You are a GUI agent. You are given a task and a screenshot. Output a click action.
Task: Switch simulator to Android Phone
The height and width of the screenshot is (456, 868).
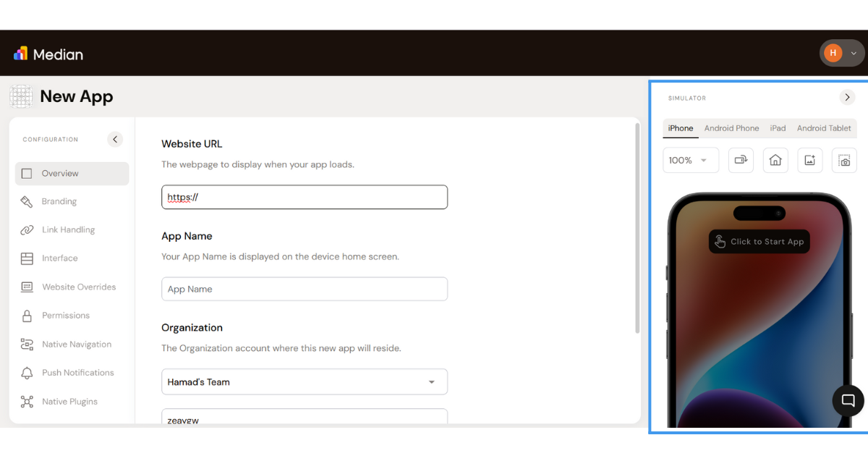pos(731,128)
